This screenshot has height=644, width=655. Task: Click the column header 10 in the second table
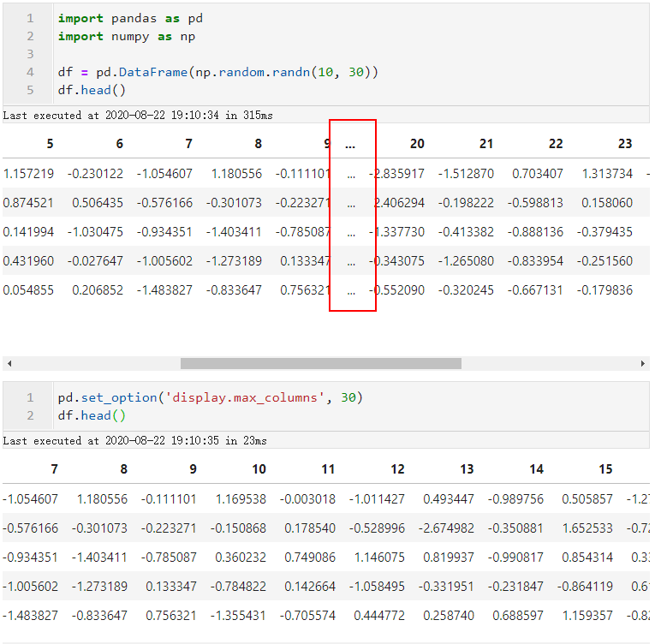[x=259, y=469]
